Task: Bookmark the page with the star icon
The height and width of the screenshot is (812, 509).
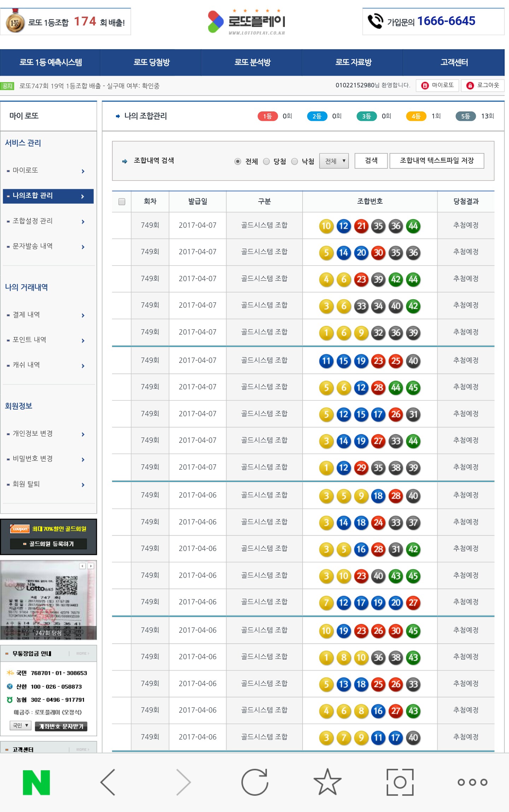Action: click(327, 782)
